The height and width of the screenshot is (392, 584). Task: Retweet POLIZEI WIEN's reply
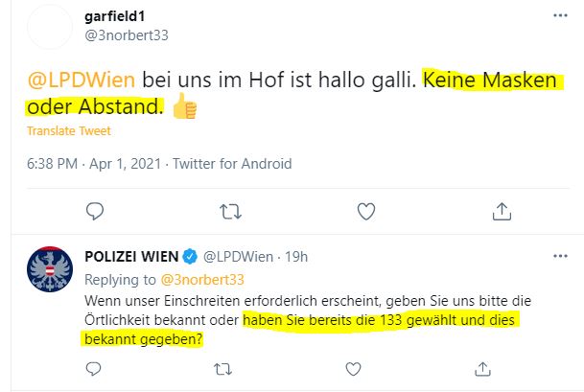(222, 369)
